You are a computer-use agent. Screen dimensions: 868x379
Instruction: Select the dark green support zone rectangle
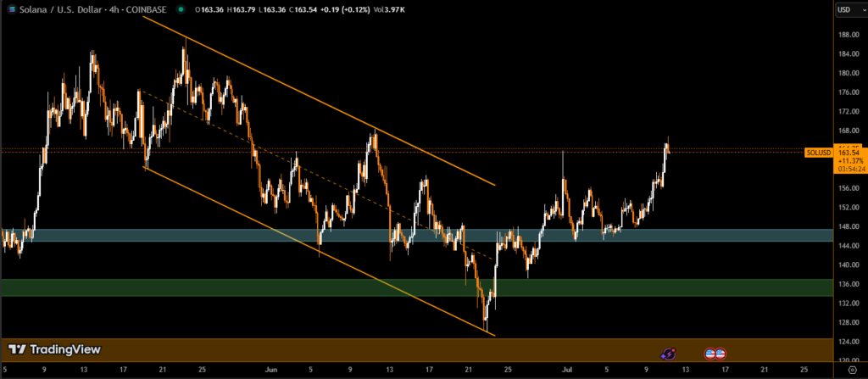[x=254, y=287]
